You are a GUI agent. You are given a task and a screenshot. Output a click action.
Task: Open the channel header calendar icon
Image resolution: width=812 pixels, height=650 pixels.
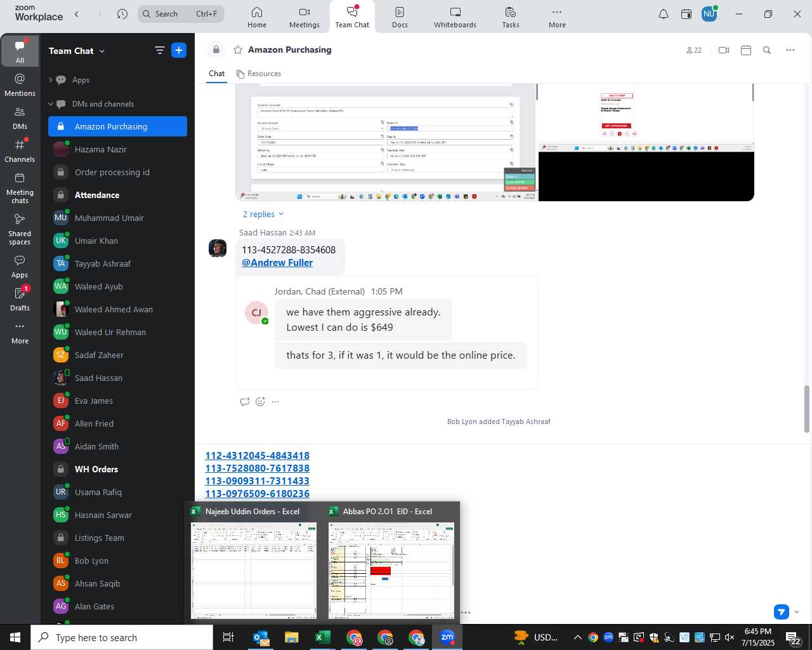tap(746, 50)
